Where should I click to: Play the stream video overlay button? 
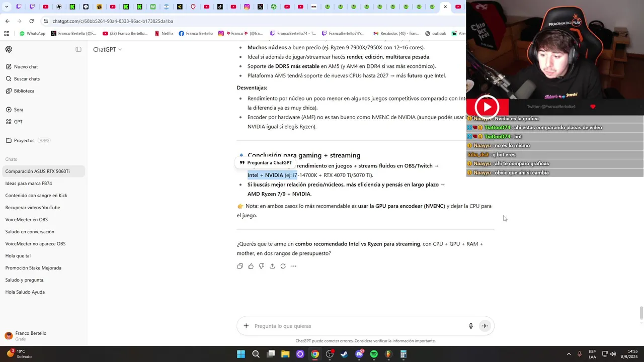tap(487, 107)
